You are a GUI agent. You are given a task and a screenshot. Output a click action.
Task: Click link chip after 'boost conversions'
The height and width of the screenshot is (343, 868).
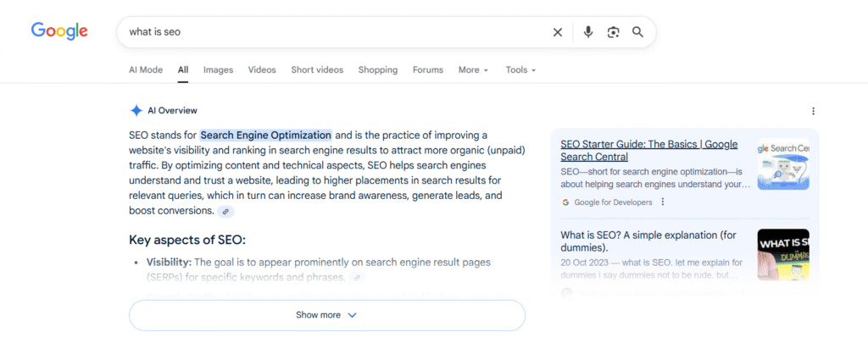tap(225, 212)
